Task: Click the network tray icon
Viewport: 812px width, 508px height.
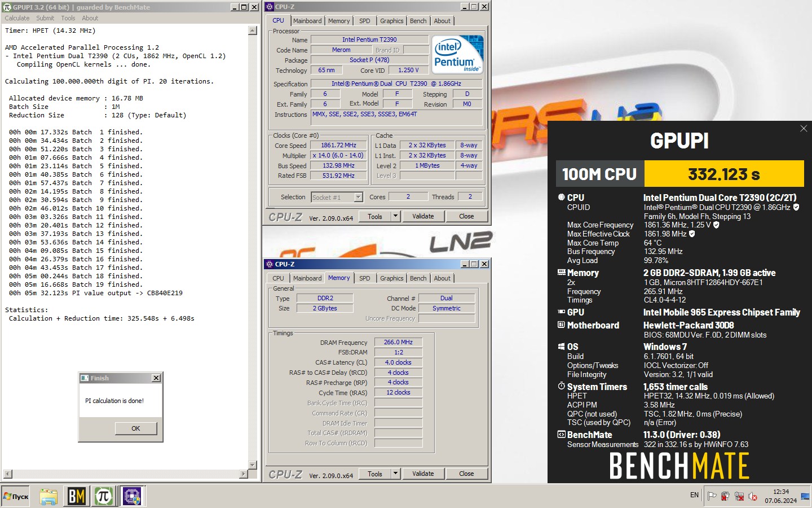Action: point(739,496)
